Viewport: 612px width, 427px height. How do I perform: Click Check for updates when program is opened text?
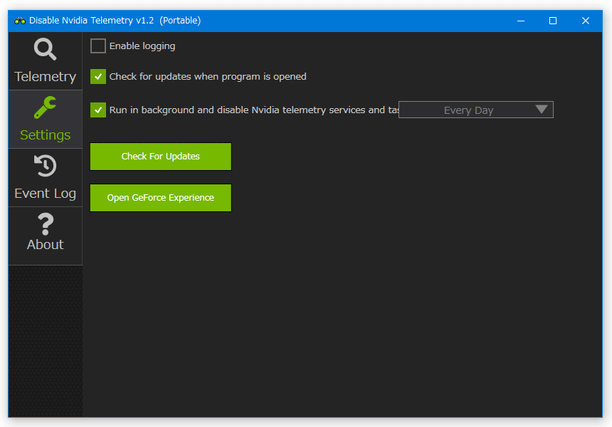(208, 77)
